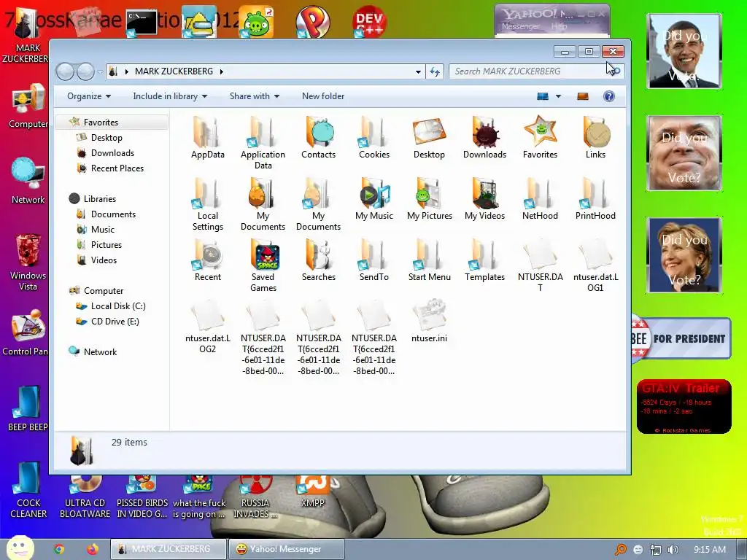Expand the root arrow before MARK ZUCKERBERG path
747x560 pixels.
127,71
